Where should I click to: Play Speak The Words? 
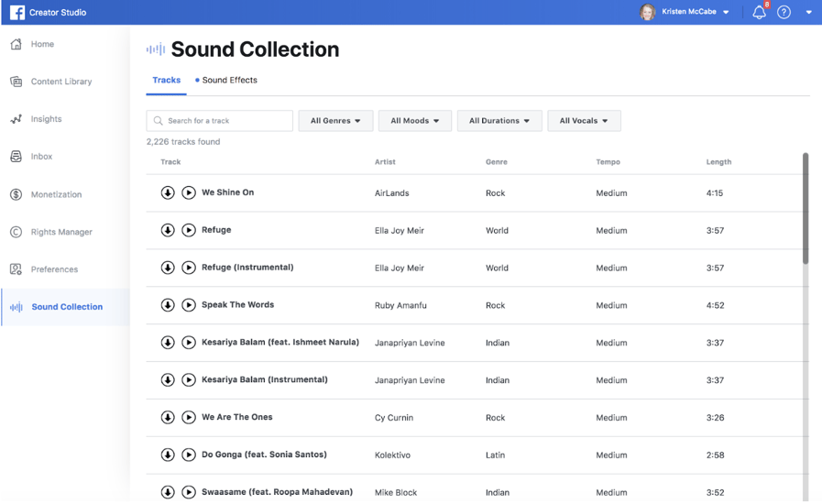click(189, 305)
